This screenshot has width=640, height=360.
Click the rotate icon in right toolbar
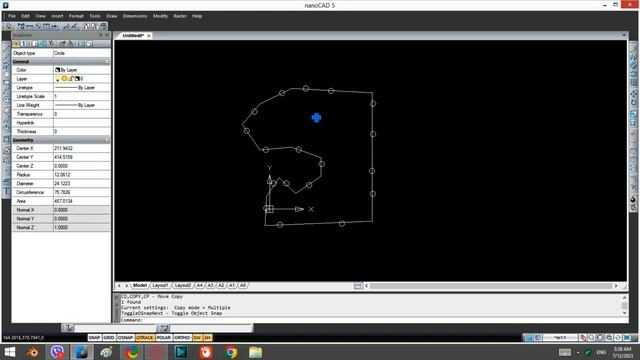point(633,103)
